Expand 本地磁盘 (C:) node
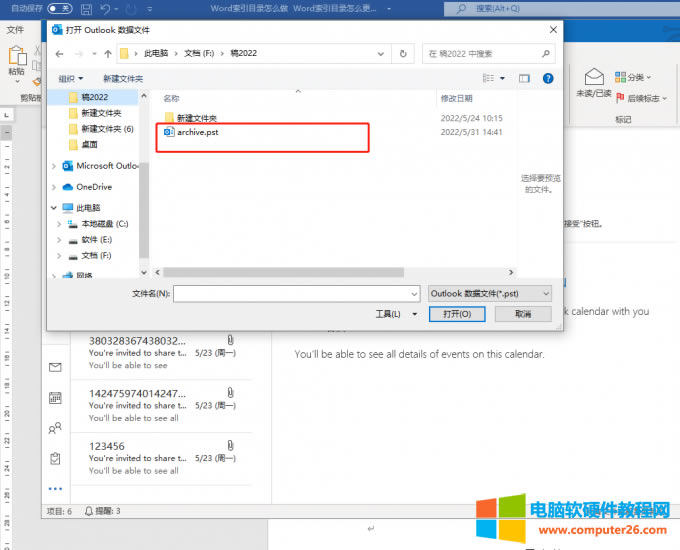This screenshot has height=550, width=680. 59,224
